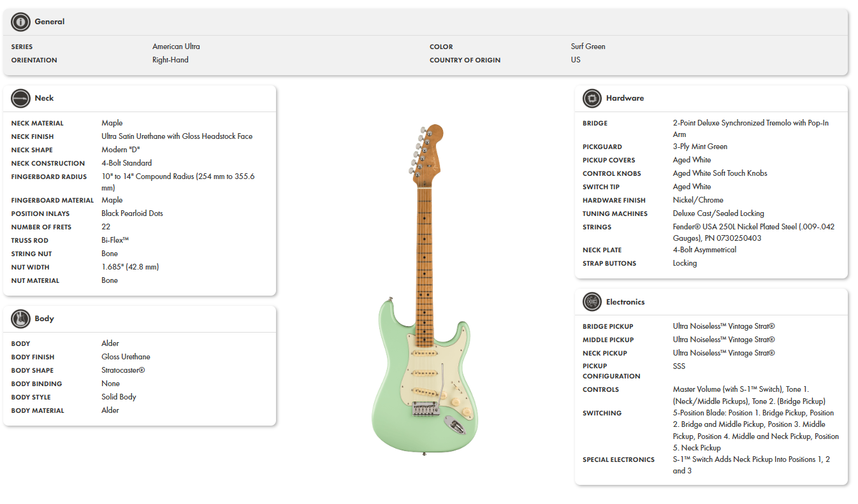The width and height of the screenshot is (858, 504).
Task: Click the 'COUNTRY OF ORIGIN' label
Action: (465, 60)
